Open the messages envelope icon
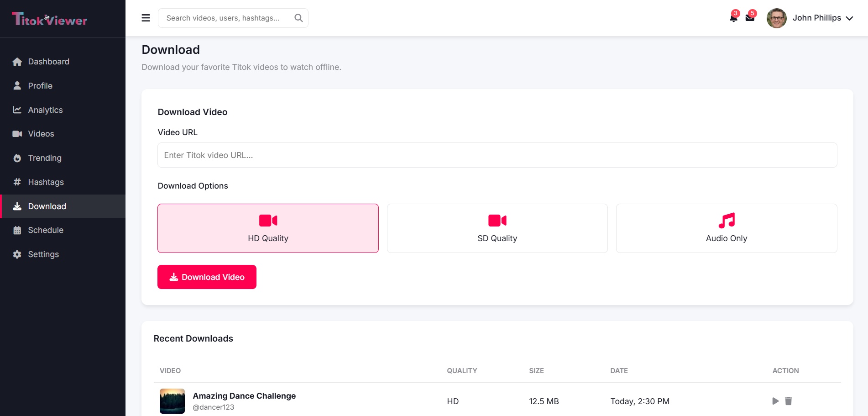Viewport: 868px width, 416px height. [x=750, y=18]
